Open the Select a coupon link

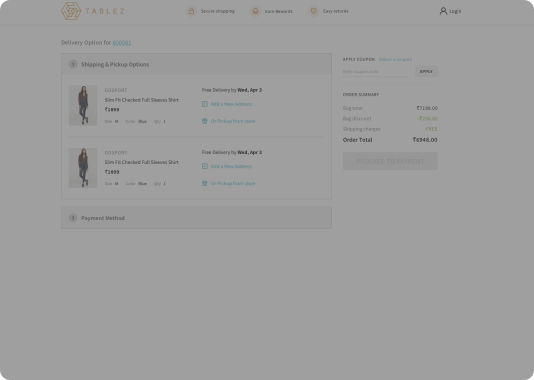pos(395,59)
